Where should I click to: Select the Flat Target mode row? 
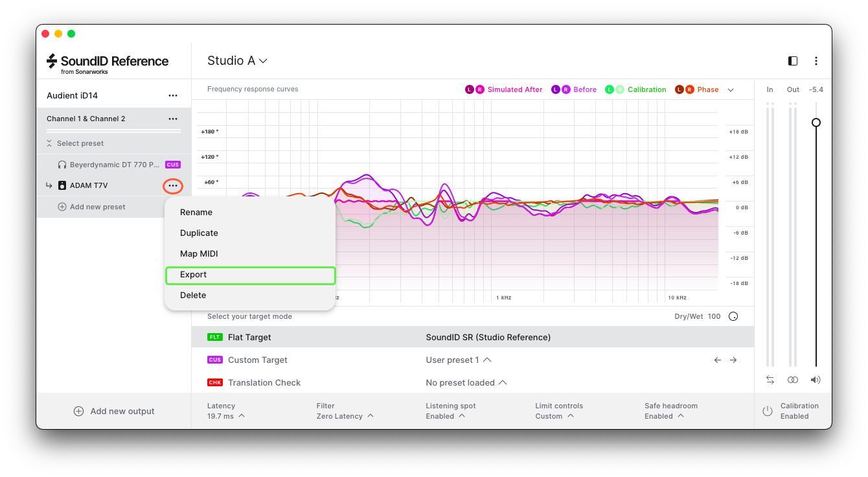pos(473,338)
